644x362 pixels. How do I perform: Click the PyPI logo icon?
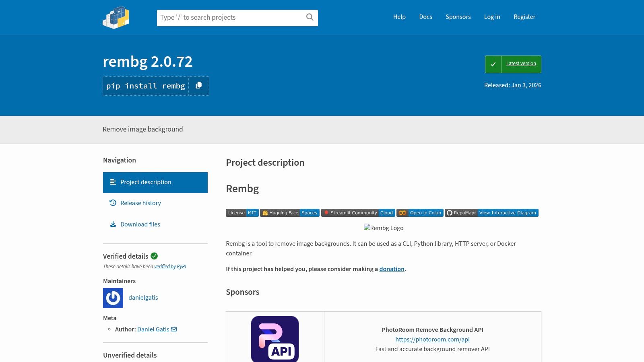click(116, 17)
